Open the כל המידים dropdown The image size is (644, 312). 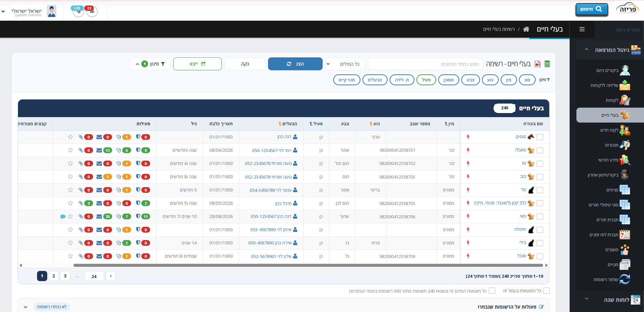pos(345,64)
